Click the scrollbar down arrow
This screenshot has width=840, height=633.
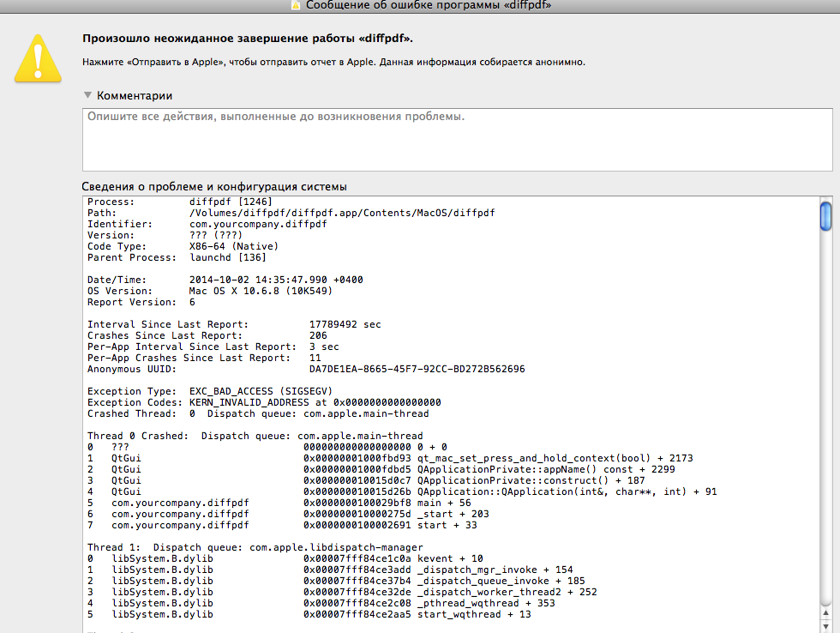tap(825, 626)
